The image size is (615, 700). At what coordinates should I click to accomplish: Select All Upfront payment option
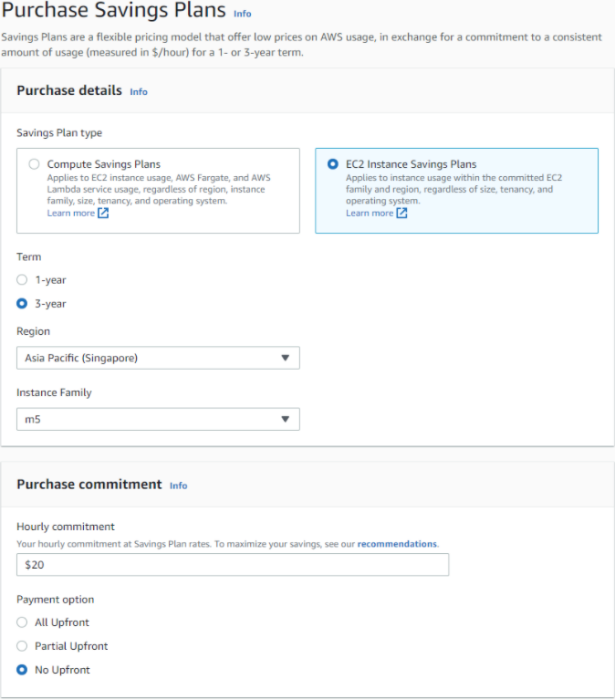[22, 622]
